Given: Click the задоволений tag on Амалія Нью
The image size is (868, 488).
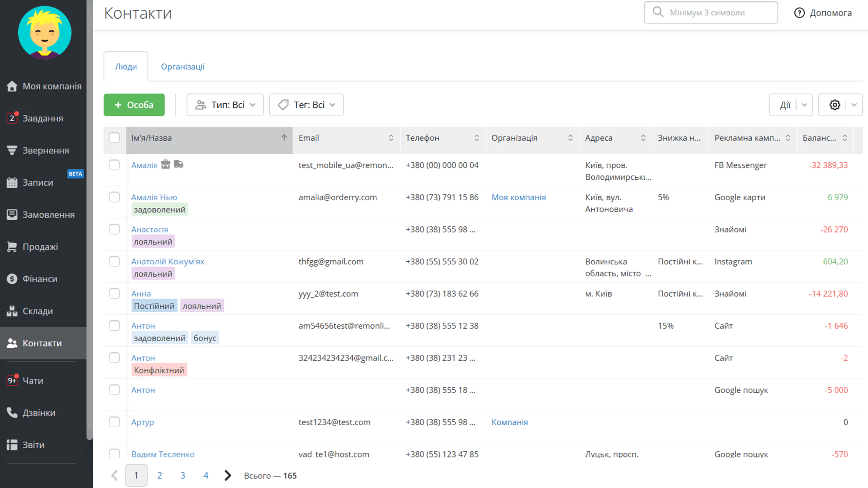Looking at the screenshot, I should tap(160, 209).
